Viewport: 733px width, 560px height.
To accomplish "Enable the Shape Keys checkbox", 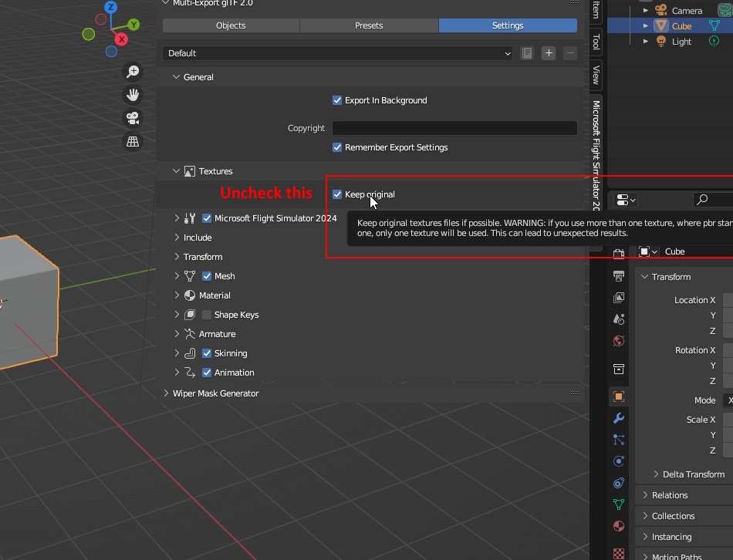I will click(x=207, y=315).
